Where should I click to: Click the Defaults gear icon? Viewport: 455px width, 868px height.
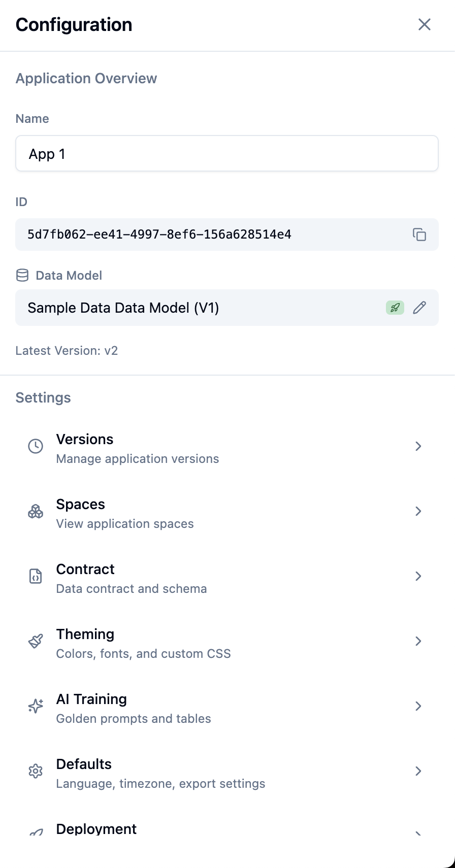[x=35, y=771]
